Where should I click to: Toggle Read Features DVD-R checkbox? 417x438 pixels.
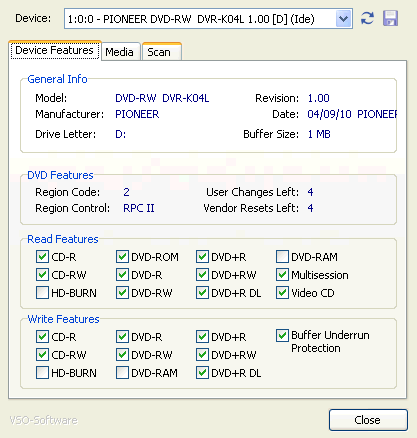tap(122, 275)
